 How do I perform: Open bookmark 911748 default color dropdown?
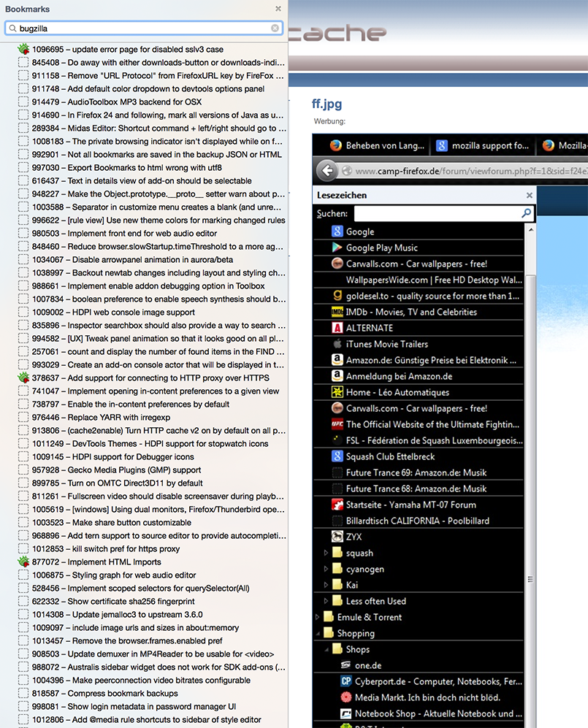[148, 88]
